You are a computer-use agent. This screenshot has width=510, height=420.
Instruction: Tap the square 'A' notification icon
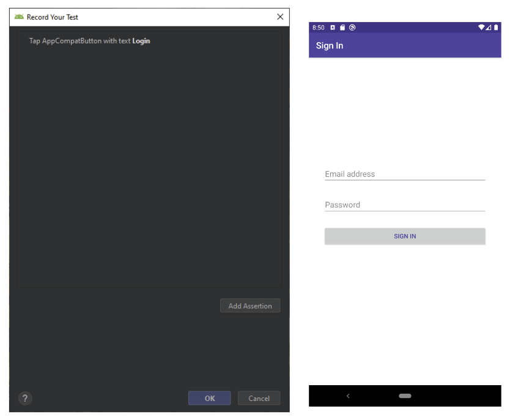[333, 28]
